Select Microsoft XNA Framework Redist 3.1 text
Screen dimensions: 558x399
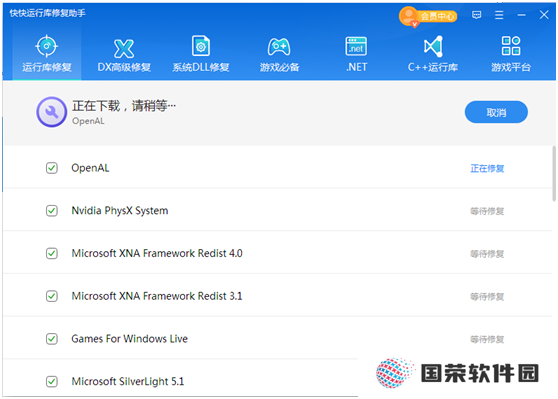point(157,296)
